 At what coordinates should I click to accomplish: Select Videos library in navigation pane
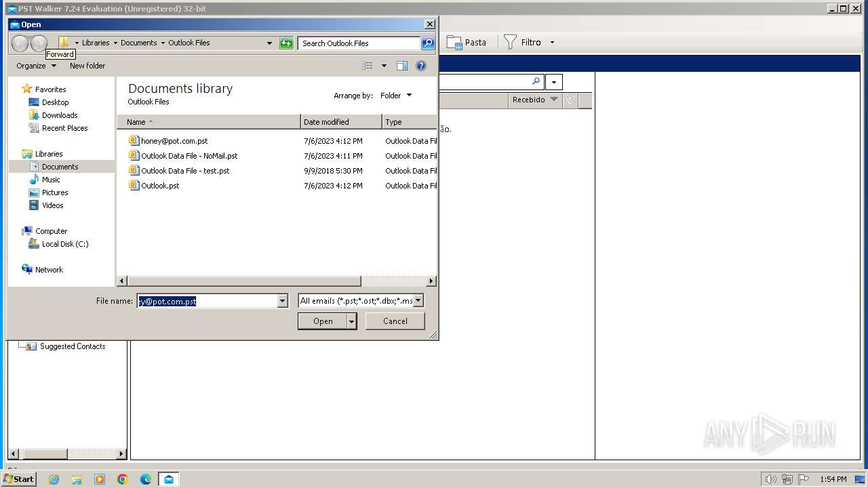[46, 205]
